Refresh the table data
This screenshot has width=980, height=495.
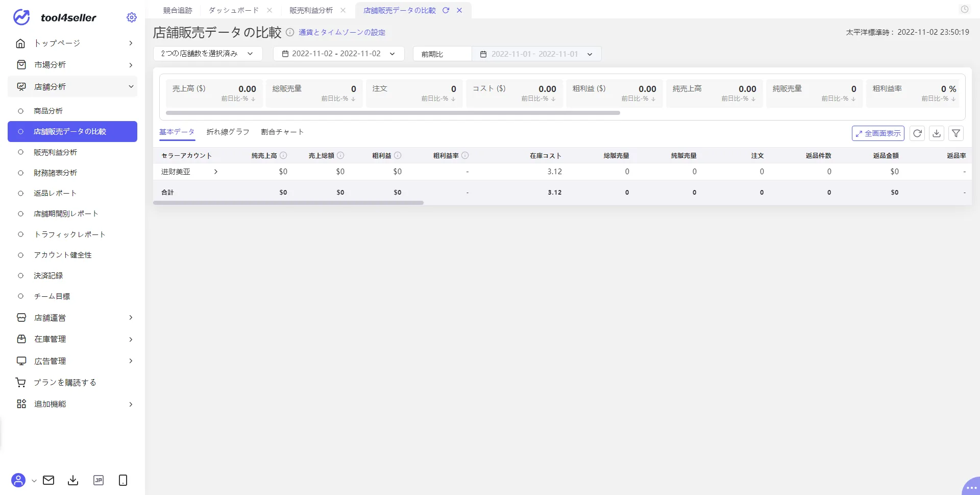coord(917,133)
